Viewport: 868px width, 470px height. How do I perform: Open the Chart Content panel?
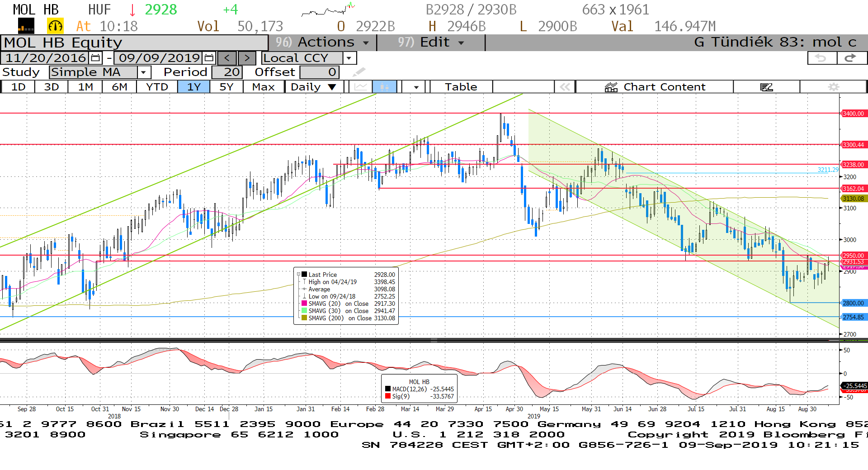pos(655,87)
